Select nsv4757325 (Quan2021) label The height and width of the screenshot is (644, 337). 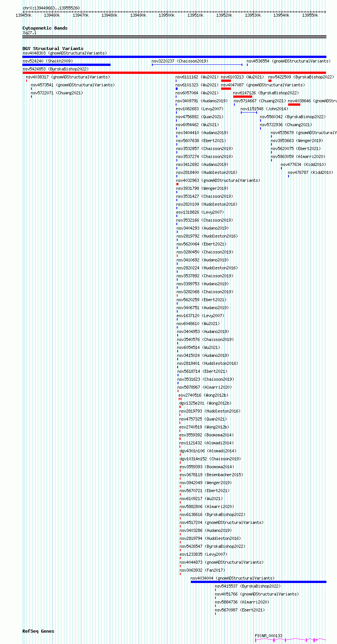click(x=203, y=419)
